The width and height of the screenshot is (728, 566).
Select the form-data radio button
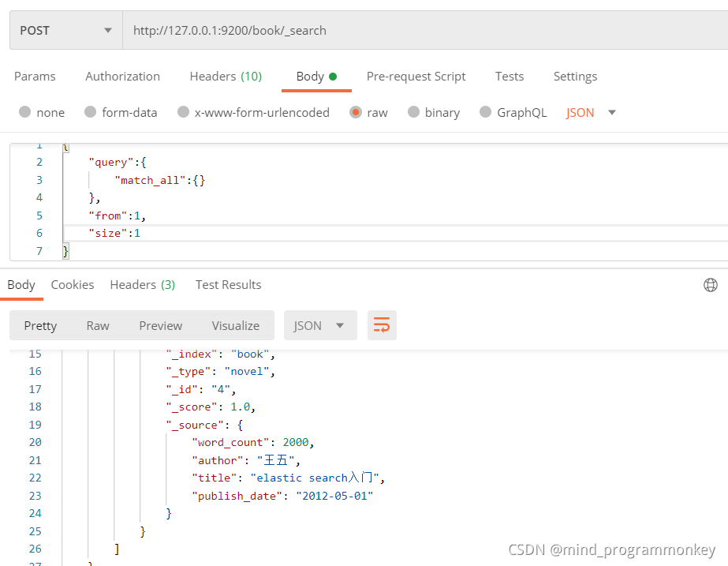pyautogui.click(x=90, y=112)
